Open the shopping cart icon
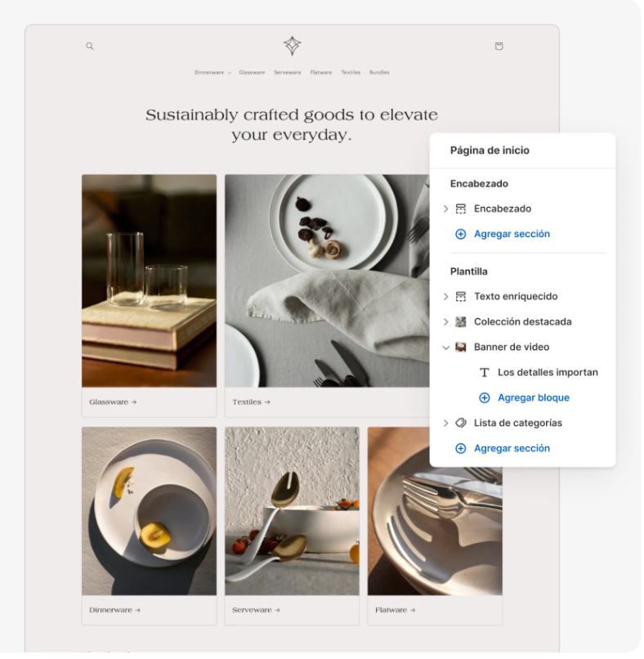This screenshot has width=644, height=659. click(x=499, y=47)
